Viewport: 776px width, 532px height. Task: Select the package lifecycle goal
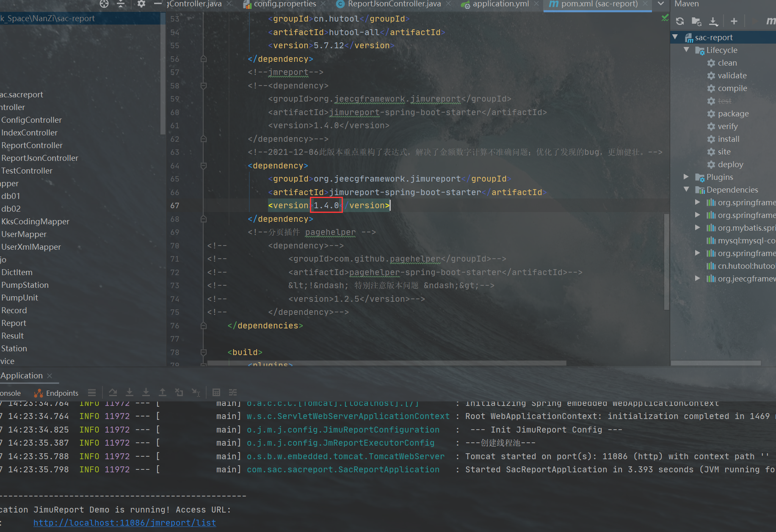(733, 113)
